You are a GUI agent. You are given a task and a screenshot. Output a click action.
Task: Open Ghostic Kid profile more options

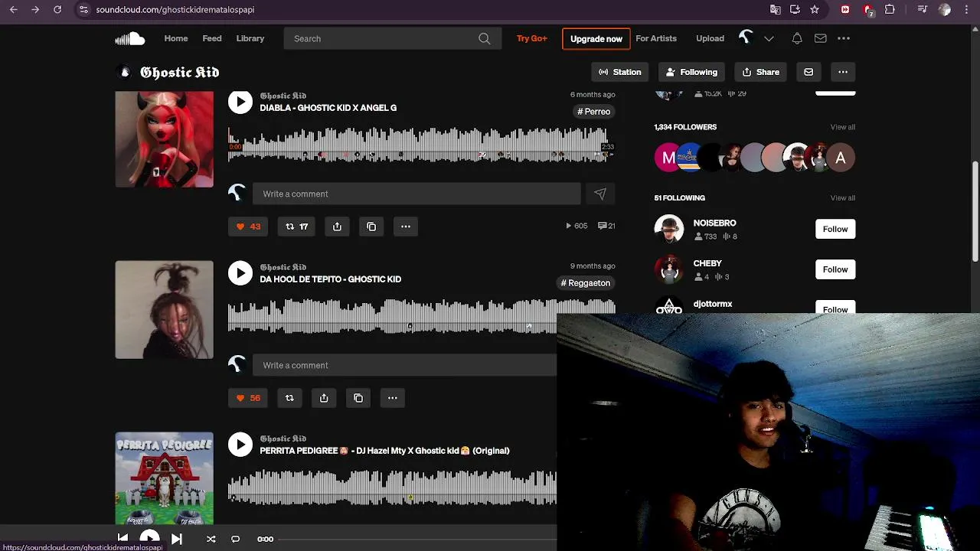(843, 72)
